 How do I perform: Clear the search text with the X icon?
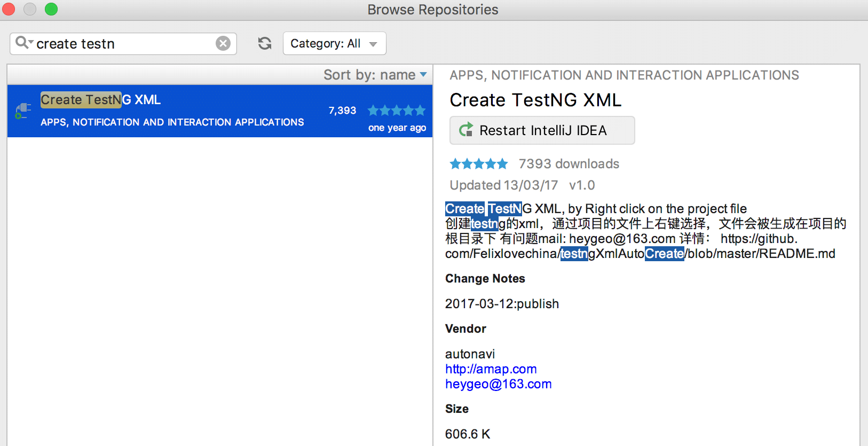(223, 43)
